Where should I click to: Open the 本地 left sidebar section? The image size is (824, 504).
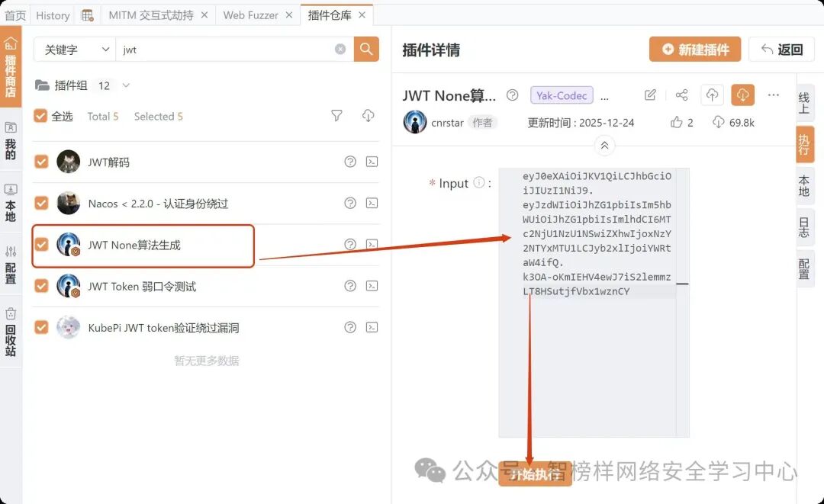click(x=11, y=202)
